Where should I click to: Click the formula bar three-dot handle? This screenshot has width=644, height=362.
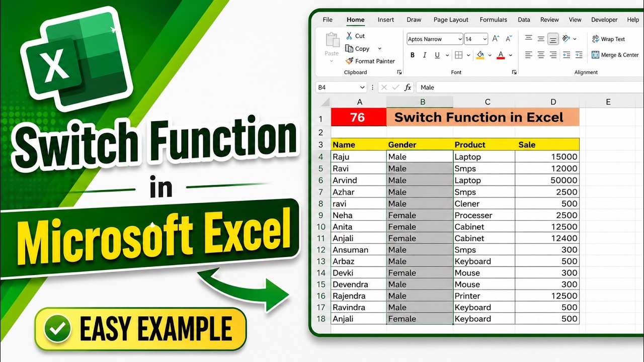pyautogui.click(x=373, y=87)
